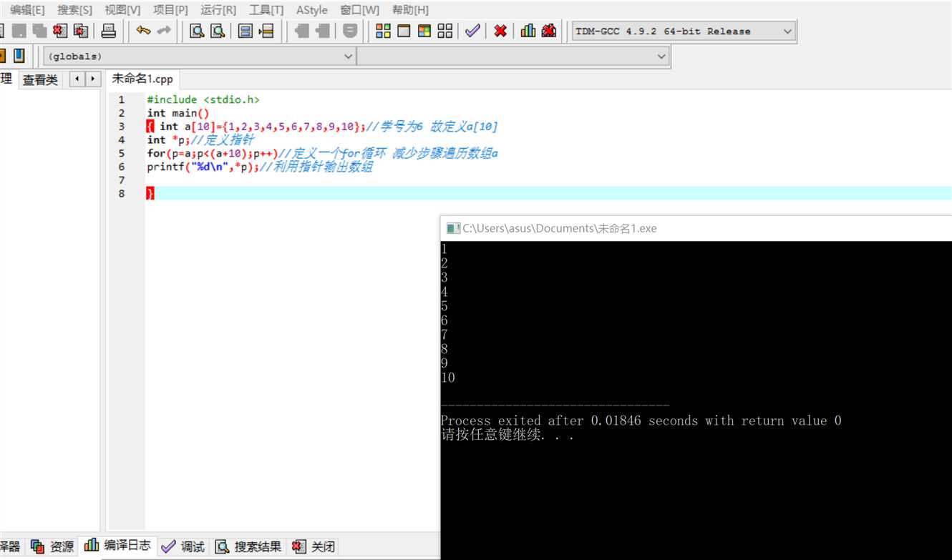This screenshot has height=560, width=952.
Task: Open the 工具[T] menu
Action: (x=266, y=9)
